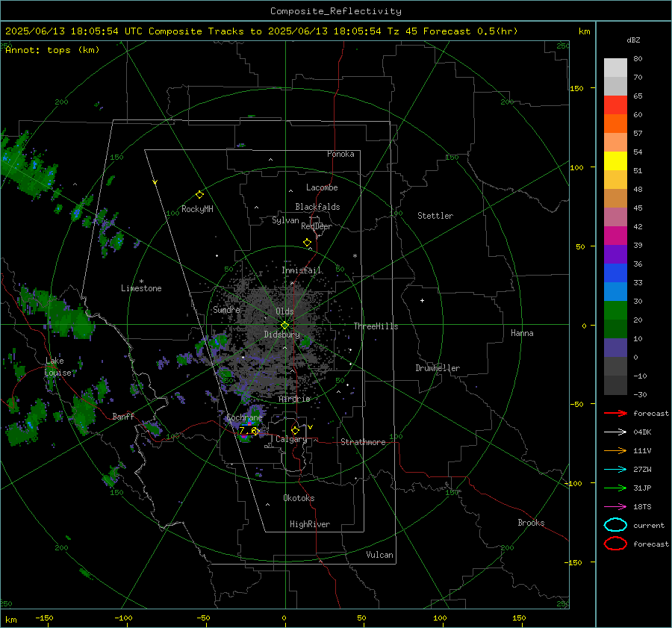Click the Sylvan town label
The width and height of the screenshot is (672, 628).
[x=285, y=220]
